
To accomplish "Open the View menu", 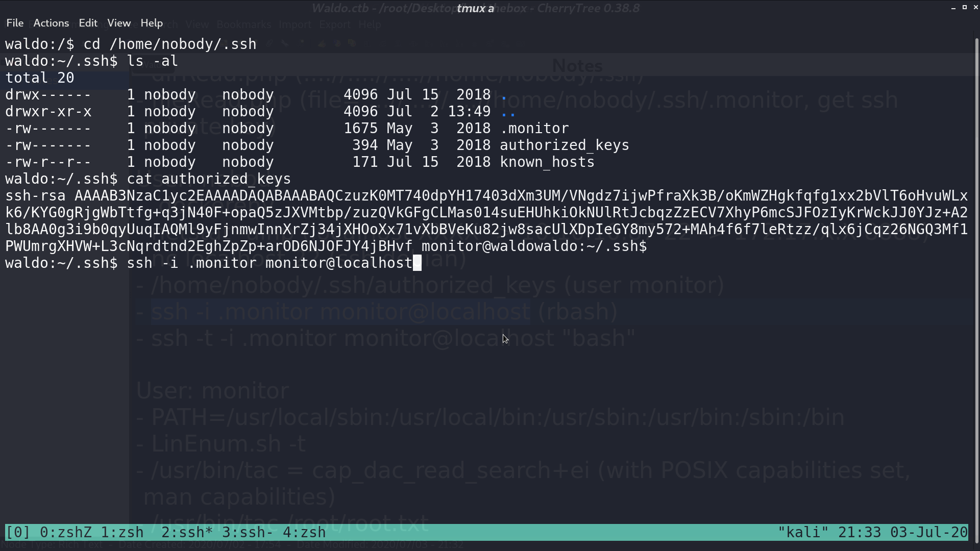I will 119,23.
